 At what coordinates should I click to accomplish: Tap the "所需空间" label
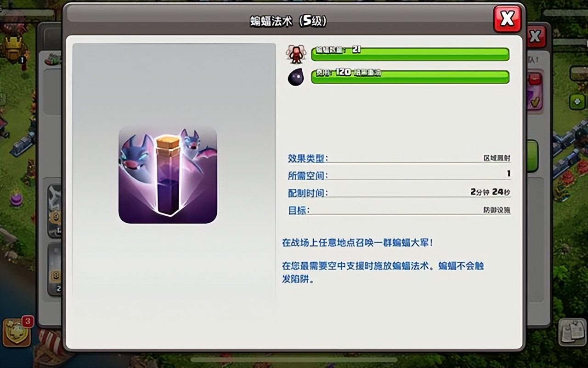click(x=308, y=176)
